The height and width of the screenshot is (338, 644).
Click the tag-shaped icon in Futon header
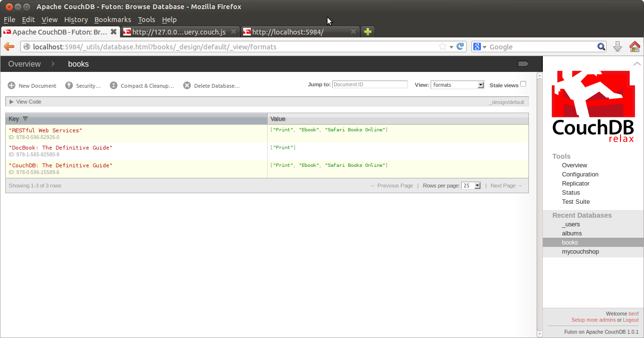pos(523,64)
